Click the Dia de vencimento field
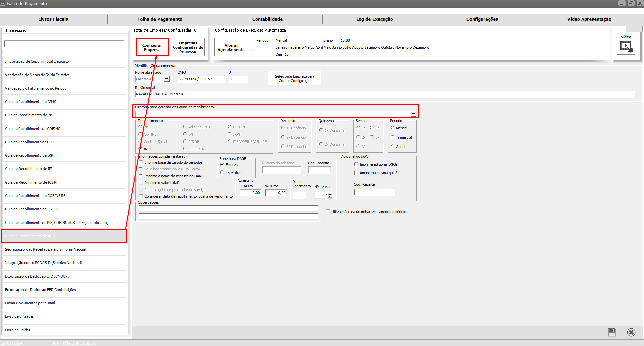Screen dimensions: 644x346 pos(299,195)
